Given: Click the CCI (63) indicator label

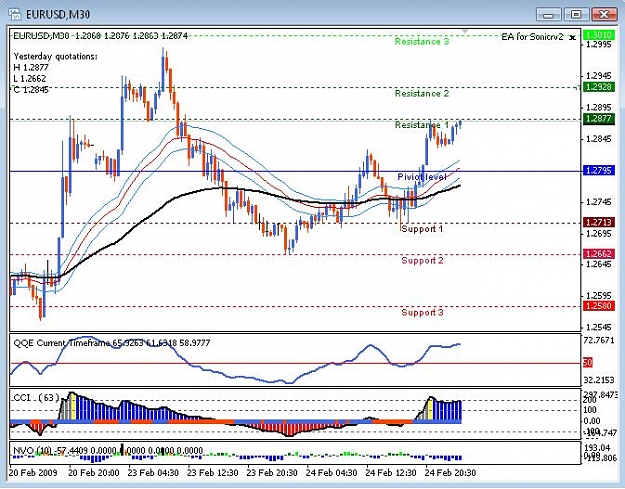Looking at the screenshot, I should [36, 398].
